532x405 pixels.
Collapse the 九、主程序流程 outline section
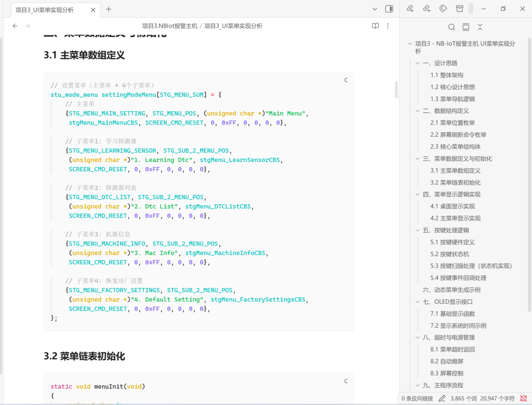click(x=418, y=385)
